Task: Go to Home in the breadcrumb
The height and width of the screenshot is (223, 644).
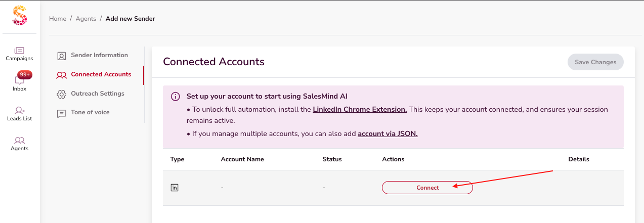Action: coord(58,19)
